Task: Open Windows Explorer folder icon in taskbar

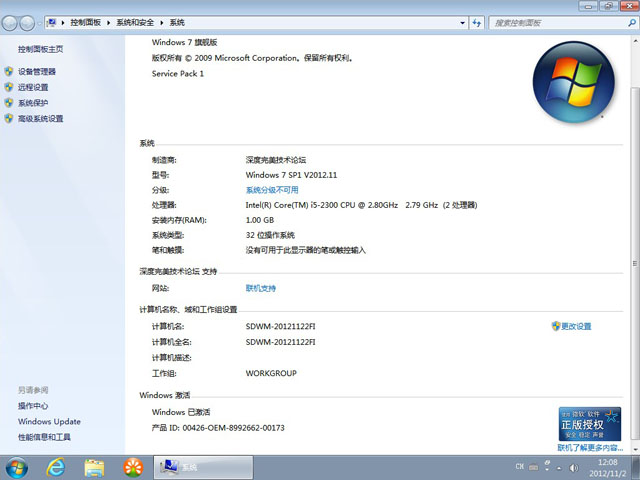Action: tap(94, 467)
